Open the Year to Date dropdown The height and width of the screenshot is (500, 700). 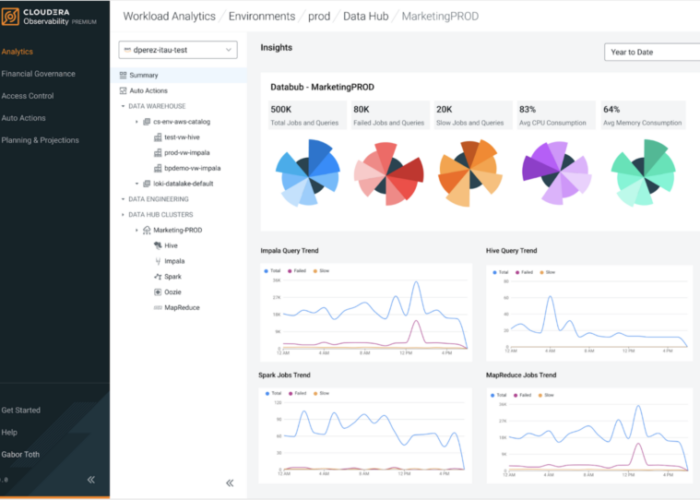[652, 52]
